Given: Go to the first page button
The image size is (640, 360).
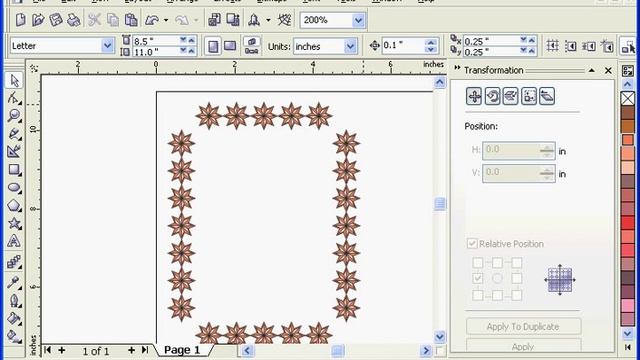Looking at the screenshot, I should pos(47,350).
